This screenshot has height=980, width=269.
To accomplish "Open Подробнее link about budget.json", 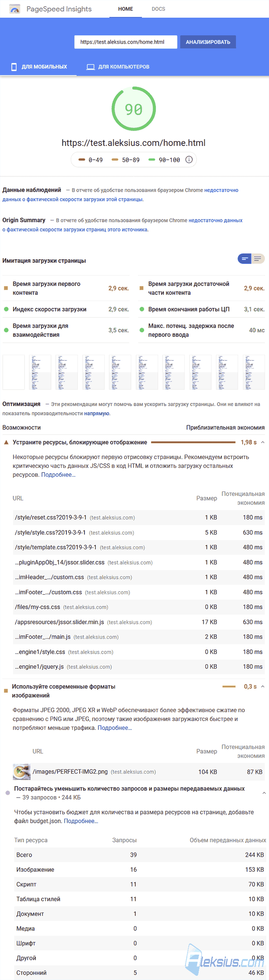I will click(x=81, y=821).
